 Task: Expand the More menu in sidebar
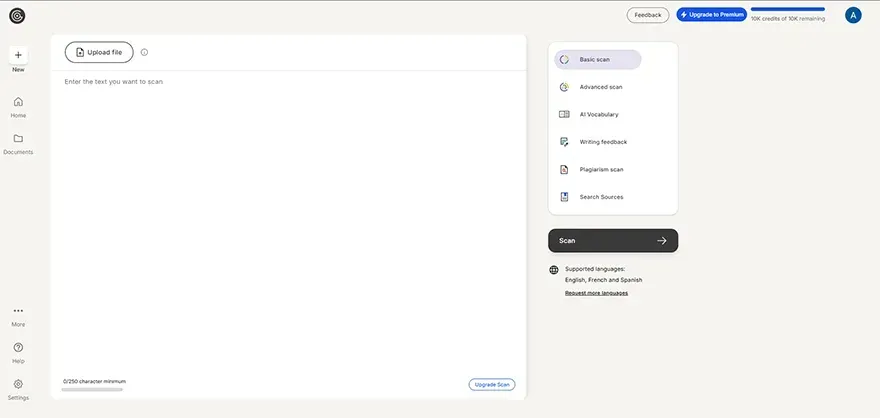tap(18, 311)
